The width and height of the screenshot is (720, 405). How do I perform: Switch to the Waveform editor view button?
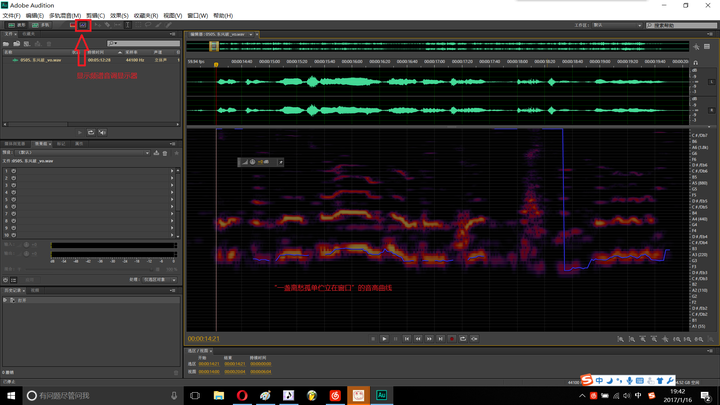click(x=17, y=25)
